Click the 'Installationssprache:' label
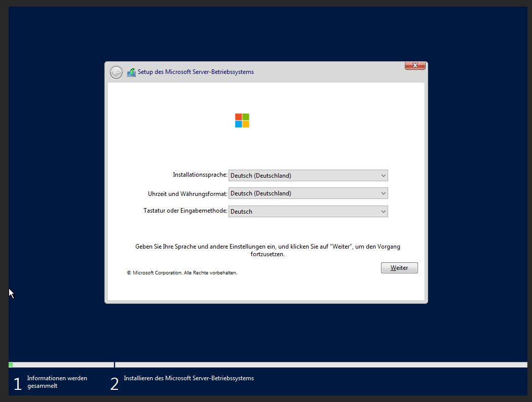This screenshot has width=532, height=402. (200, 175)
